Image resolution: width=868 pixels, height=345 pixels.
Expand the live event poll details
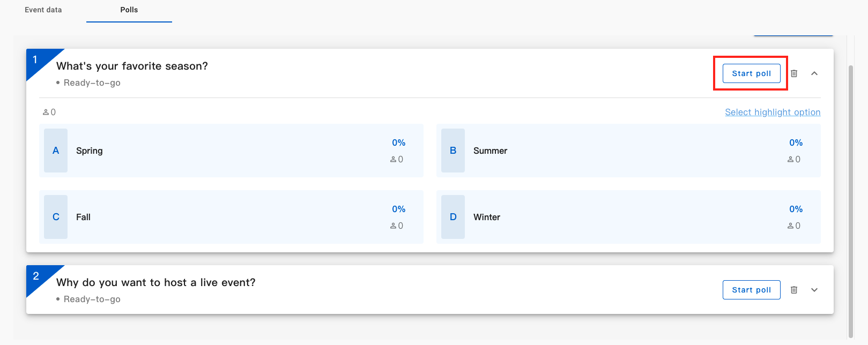(814, 290)
